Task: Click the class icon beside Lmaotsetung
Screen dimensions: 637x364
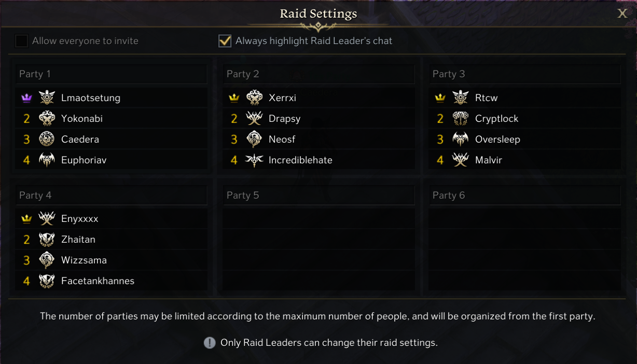Action: [47, 97]
